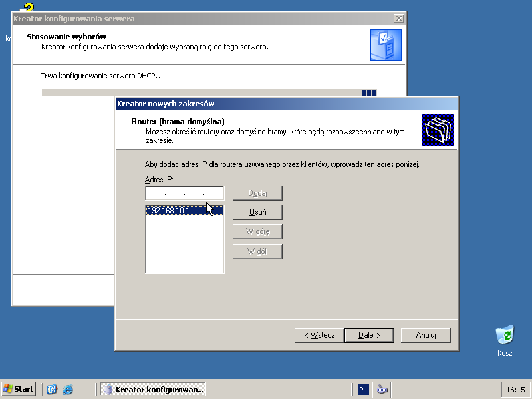This screenshot has height=399, width=532.
Task: Focus the Adres IP input field
Action: coord(185,193)
